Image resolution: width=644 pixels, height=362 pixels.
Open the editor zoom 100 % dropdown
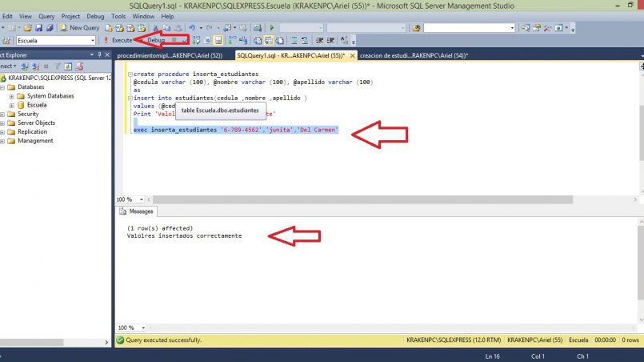pos(142,199)
